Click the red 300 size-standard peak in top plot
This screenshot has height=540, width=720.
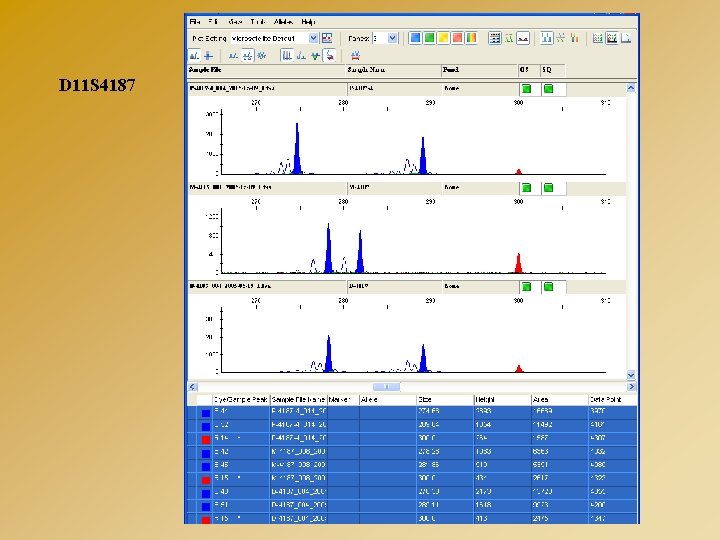[x=518, y=172]
